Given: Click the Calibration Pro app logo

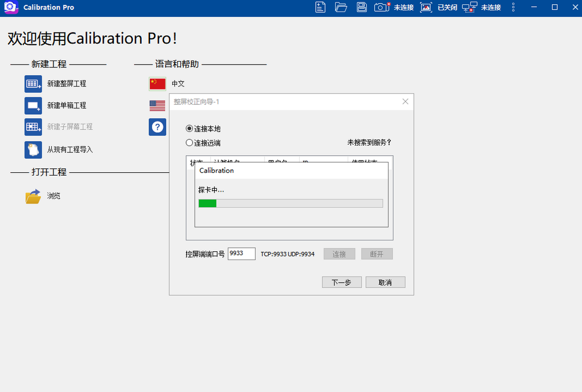Looking at the screenshot, I should tap(11, 7).
